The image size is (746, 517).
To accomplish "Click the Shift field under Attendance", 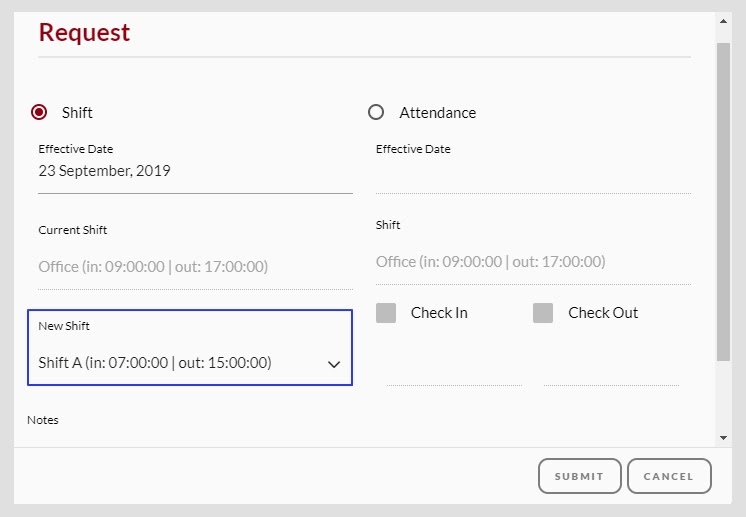I will [x=533, y=262].
